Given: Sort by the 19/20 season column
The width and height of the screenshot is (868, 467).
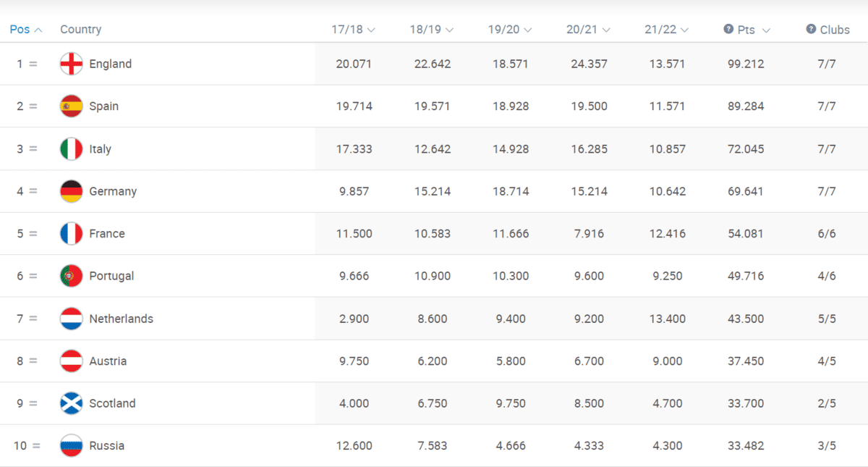Looking at the screenshot, I should point(509,30).
